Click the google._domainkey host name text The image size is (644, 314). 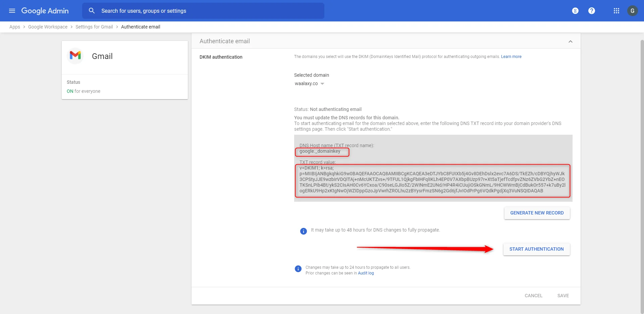pos(320,151)
